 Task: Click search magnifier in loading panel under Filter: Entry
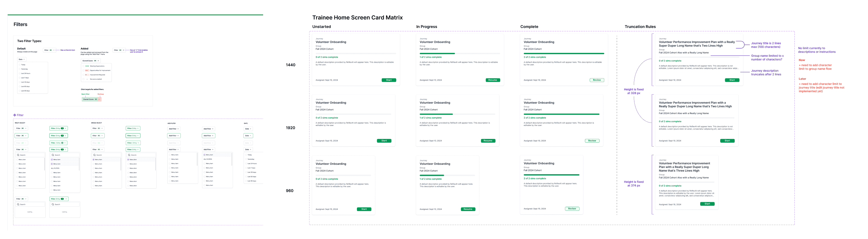click(53, 204)
